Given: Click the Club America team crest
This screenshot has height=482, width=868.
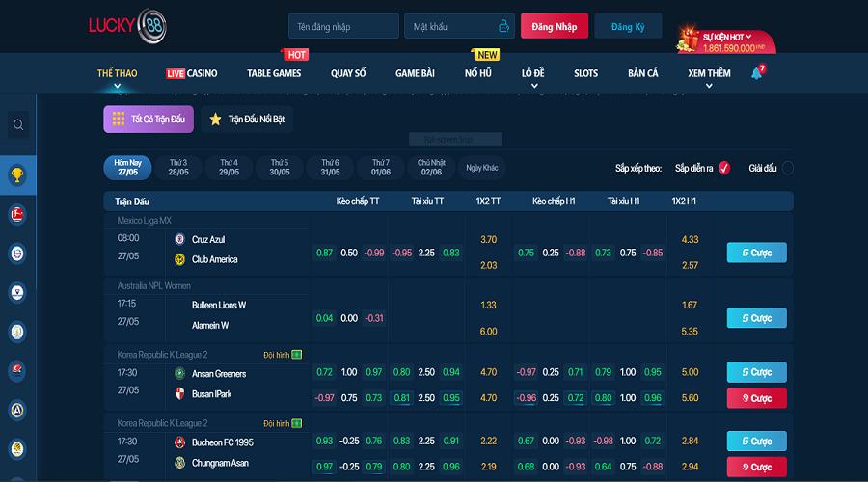Looking at the screenshot, I should point(180,259).
